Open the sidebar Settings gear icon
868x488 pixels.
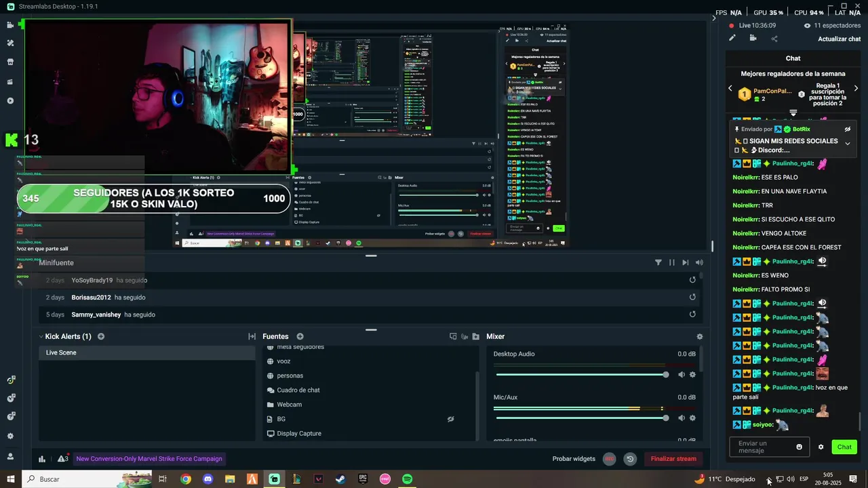tap(10, 436)
